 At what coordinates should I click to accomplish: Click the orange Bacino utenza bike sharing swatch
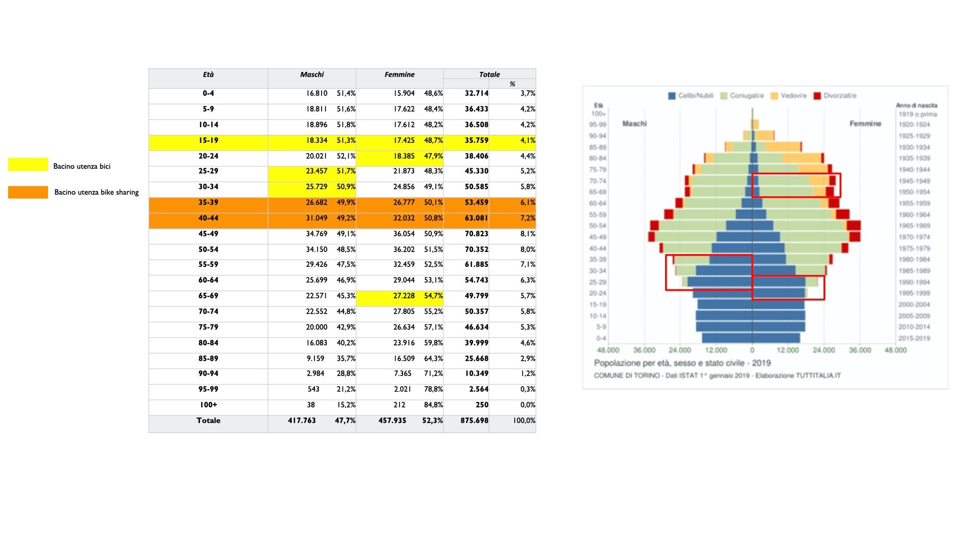(x=28, y=192)
